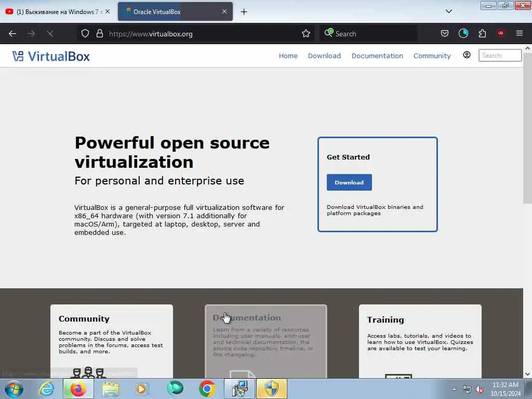Screen dimensions: 532x399
Task: Launch Internet Explorer from taskbar
Action: pos(46,389)
